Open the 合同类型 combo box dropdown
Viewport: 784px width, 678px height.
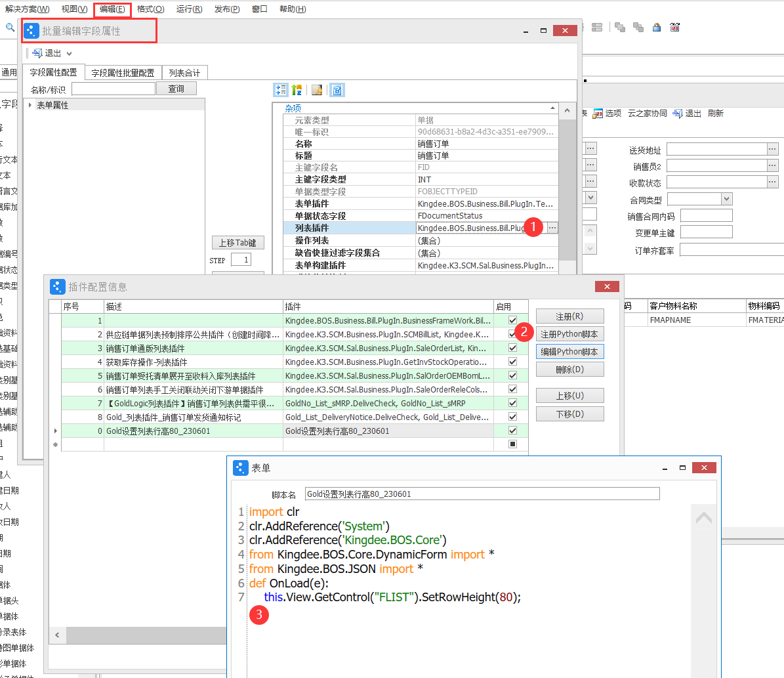pyautogui.click(x=726, y=199)
